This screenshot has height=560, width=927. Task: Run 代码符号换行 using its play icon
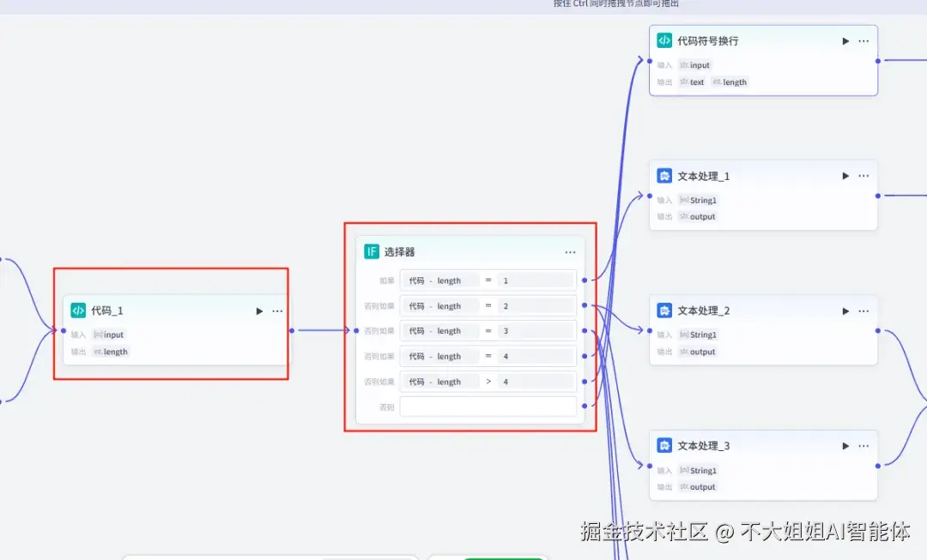coord(845,39)
